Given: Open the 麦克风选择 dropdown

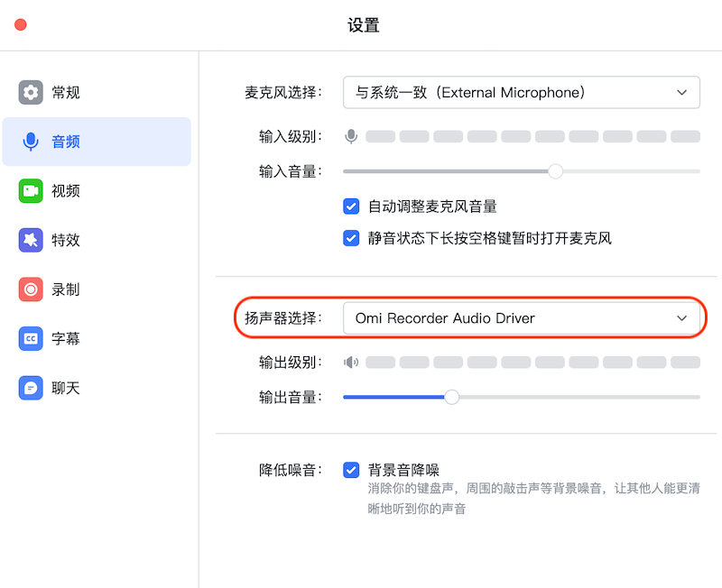Looking at the screenshot, I should pos(522,92).
